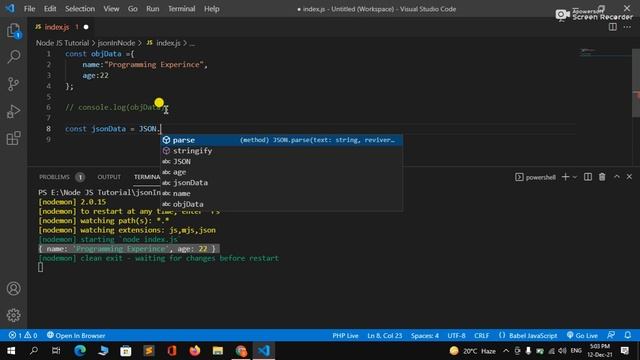The width and height of the screenshot is (640, 360).
Task: Open the Terminal menu
Action: (x=182, y=9)
